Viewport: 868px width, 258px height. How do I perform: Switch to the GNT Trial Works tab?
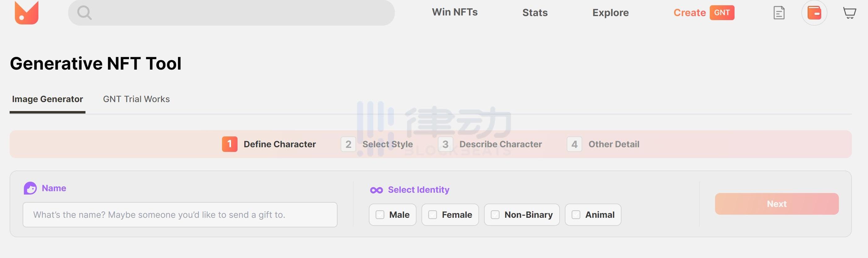(136, 99)
